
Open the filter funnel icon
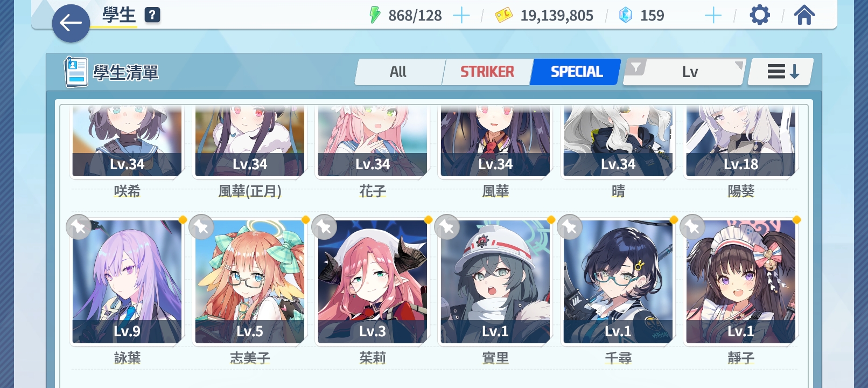click(x=636, y=67)
